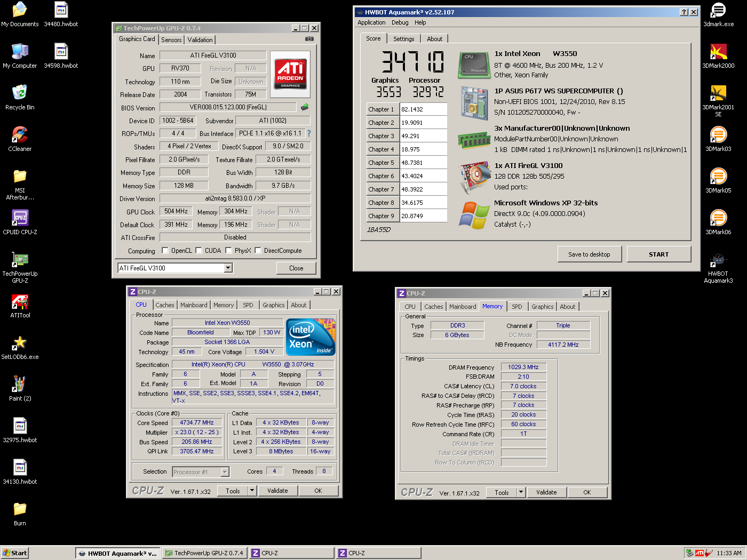The image size is (747, 560).
Task: Open the Debug menu in Aquamark
Action: (x=400, y=22)
